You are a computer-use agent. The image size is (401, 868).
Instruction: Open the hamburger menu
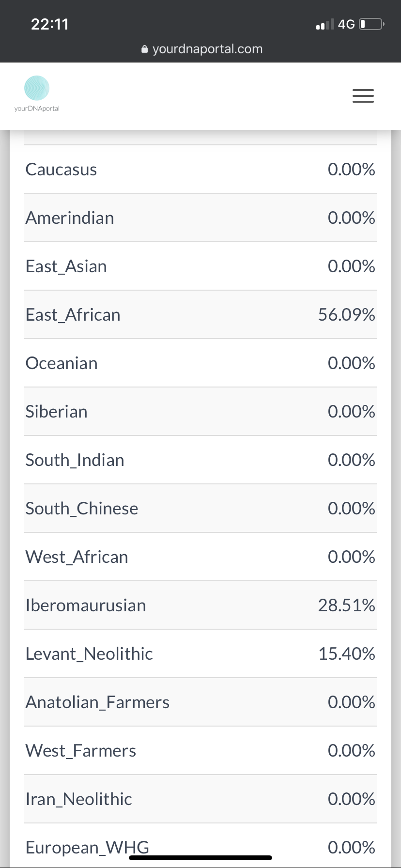(x=363, y=96)
